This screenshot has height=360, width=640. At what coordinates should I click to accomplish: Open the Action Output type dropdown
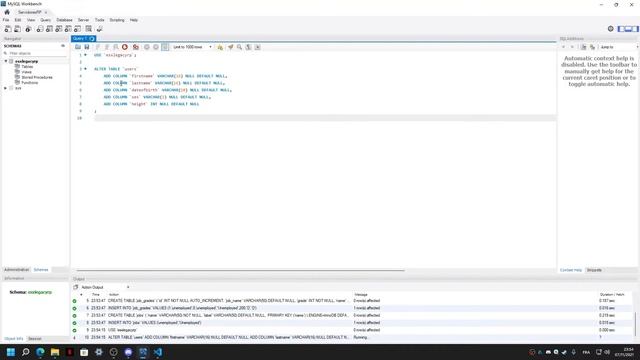tap(105, 287)
